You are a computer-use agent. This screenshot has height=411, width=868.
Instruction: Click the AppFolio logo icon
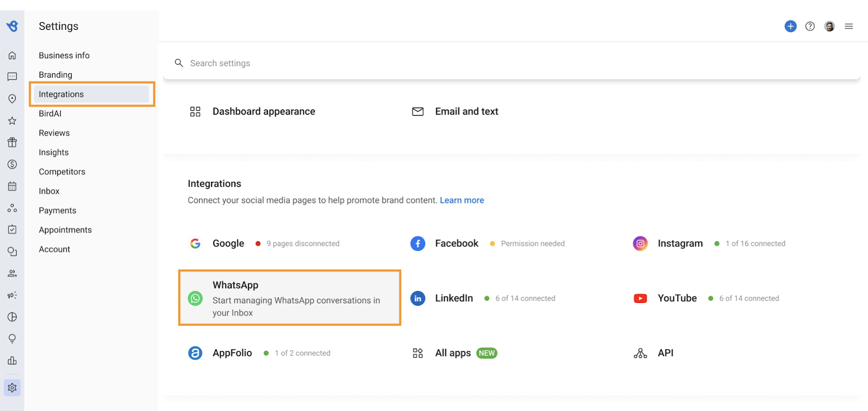(x=195, y=353)
